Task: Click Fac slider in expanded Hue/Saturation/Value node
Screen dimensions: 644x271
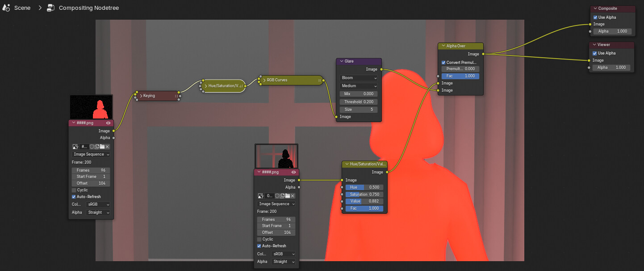Action: pos(364,208)
